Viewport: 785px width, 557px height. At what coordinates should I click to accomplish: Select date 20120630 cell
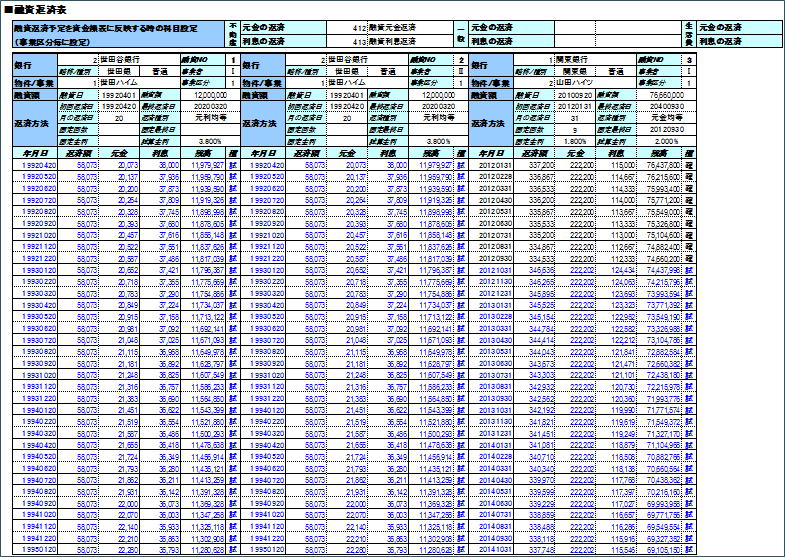[x=492, y=224]
